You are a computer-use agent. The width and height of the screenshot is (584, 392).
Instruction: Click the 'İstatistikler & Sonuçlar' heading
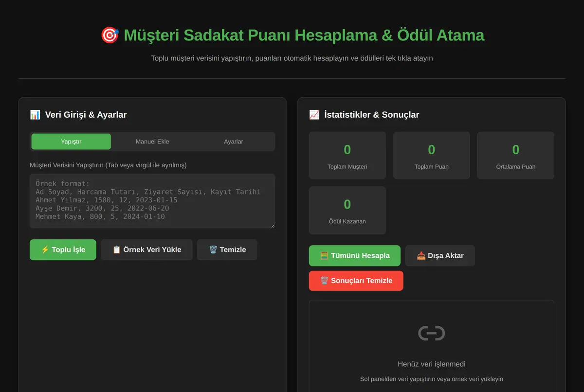point(372,115)
